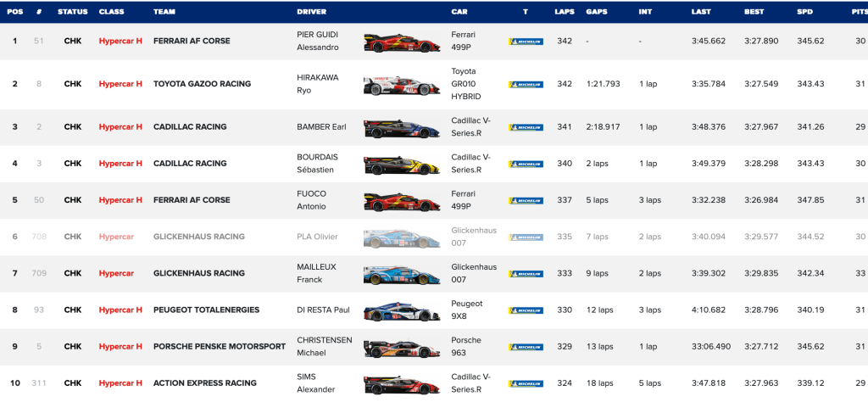The height and width of the screenshot is (402, 868).
Task: Click driver BAMBER Earl
Action: [x=321, y=127]
